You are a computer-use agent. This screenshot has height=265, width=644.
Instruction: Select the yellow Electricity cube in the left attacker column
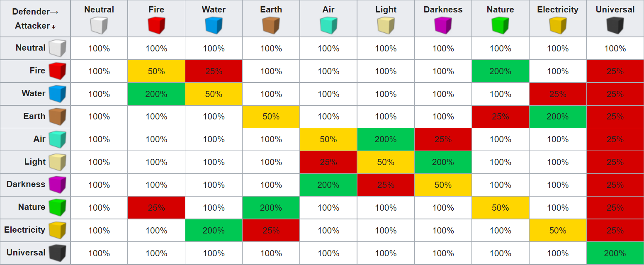pyautogui.click(x=58, y=230)
